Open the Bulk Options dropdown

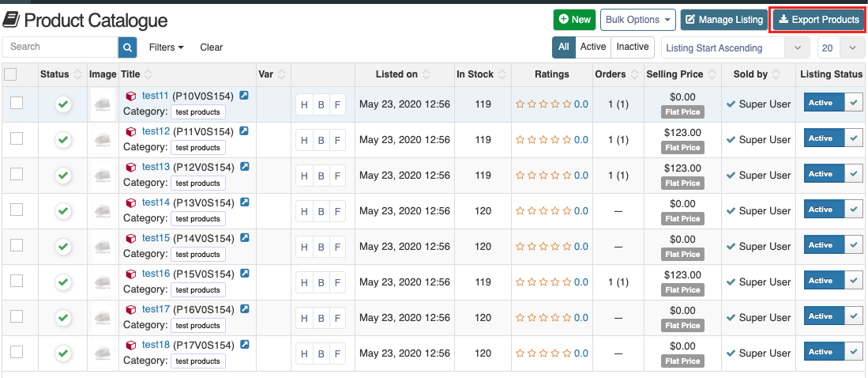pyautogui.click(x=637, y=20)
